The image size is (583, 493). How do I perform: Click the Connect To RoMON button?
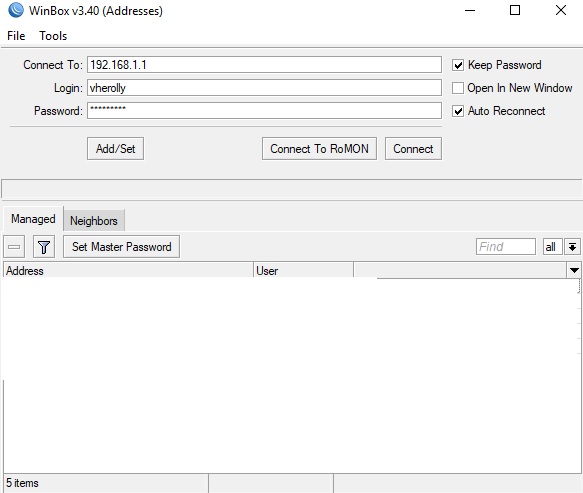319,149
